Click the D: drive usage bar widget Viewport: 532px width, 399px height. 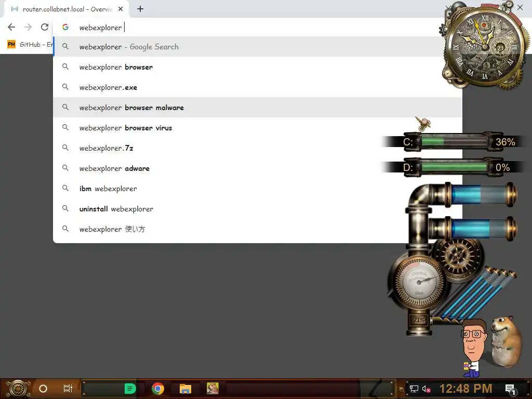click(454, 167)
